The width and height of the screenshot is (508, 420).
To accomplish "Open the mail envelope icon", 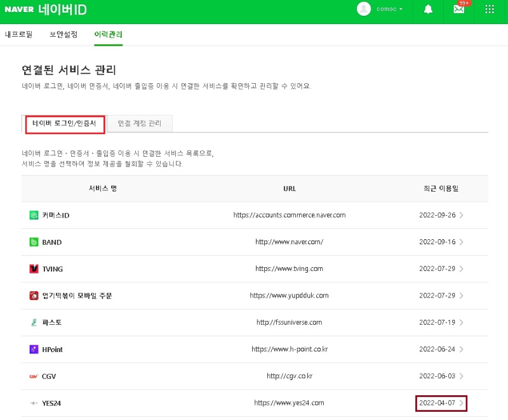I will pos(458,9).
